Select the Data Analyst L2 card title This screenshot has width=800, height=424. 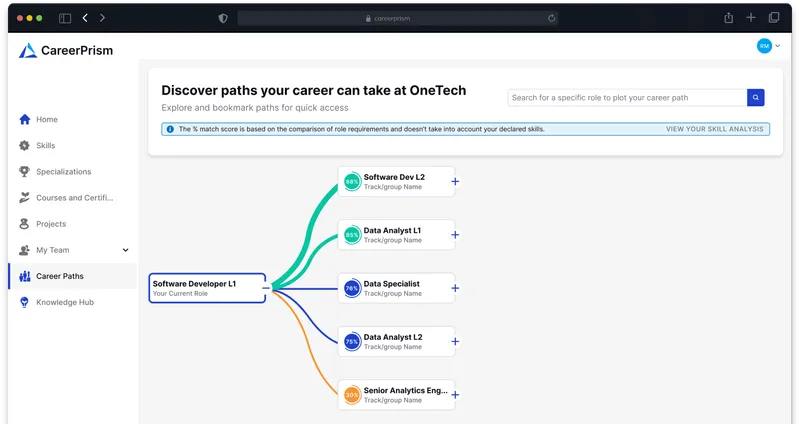[393, 337]
